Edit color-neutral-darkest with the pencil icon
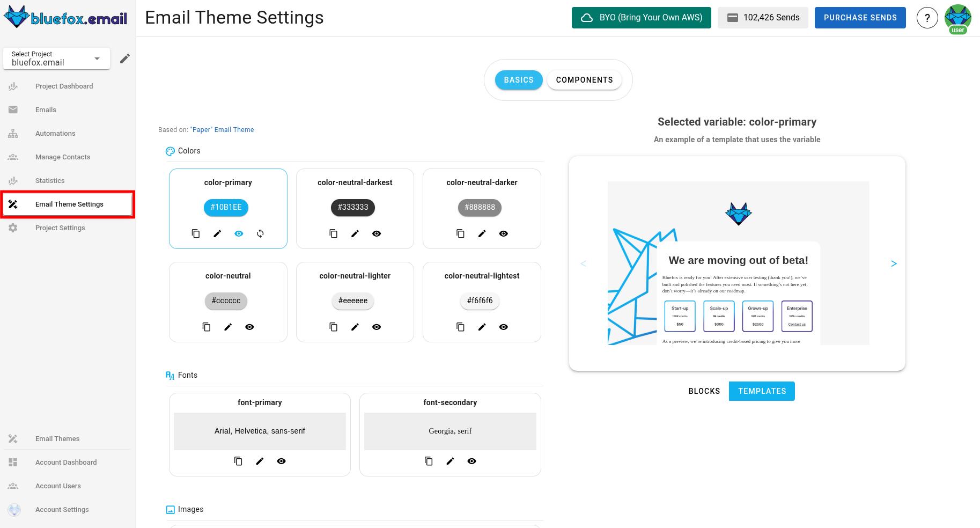This screenshot has width=980, height=528. tap(355, 233)
